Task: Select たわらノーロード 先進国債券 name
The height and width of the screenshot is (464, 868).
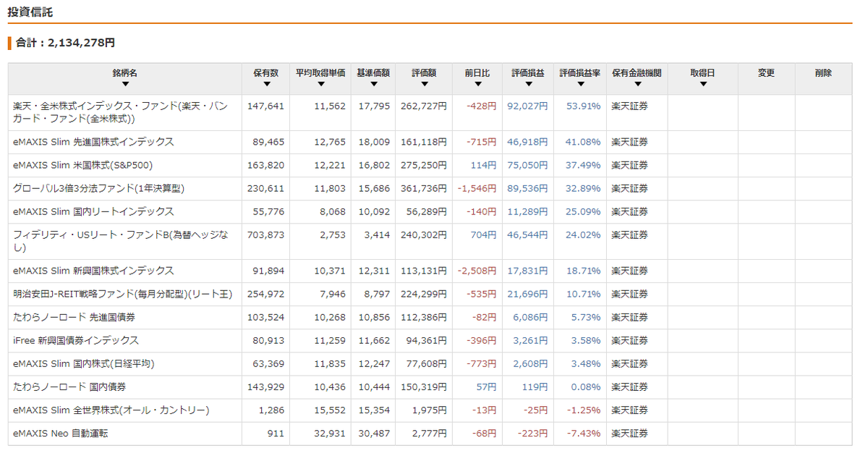Action: tap(75, 317)
